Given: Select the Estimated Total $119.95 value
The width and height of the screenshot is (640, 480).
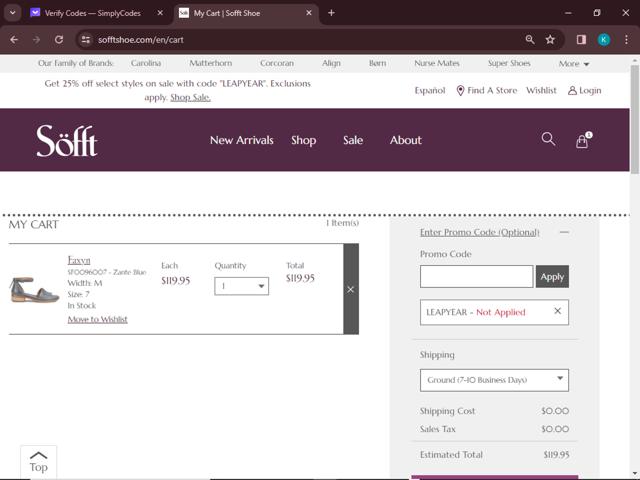Looking at the screenshot, I should pos(556,455).
